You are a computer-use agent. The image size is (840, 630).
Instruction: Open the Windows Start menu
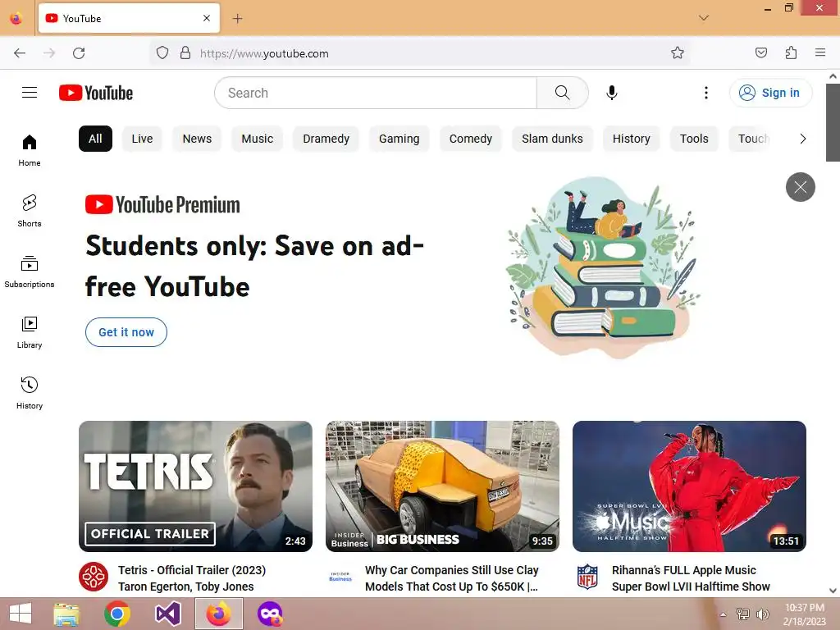pos(21,614)
